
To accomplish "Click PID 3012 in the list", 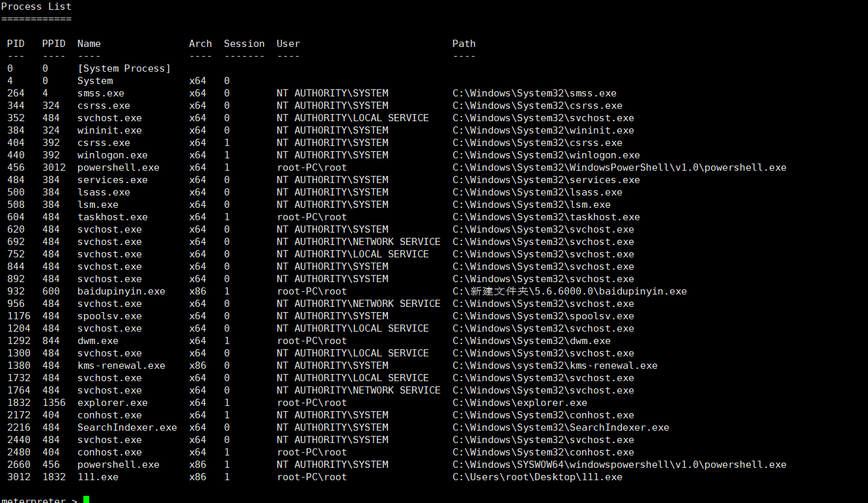I will 19,477.
